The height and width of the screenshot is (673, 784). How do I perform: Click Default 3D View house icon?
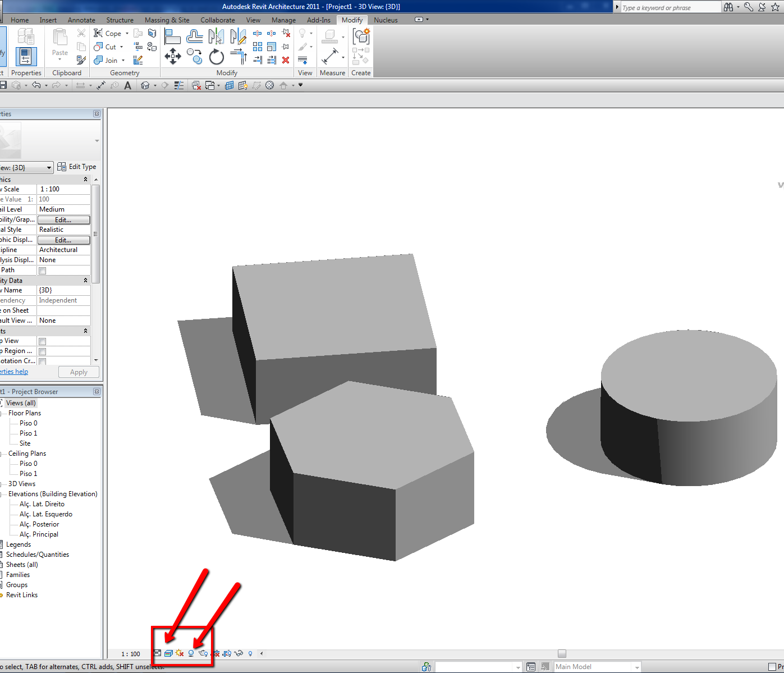point(145,85)
